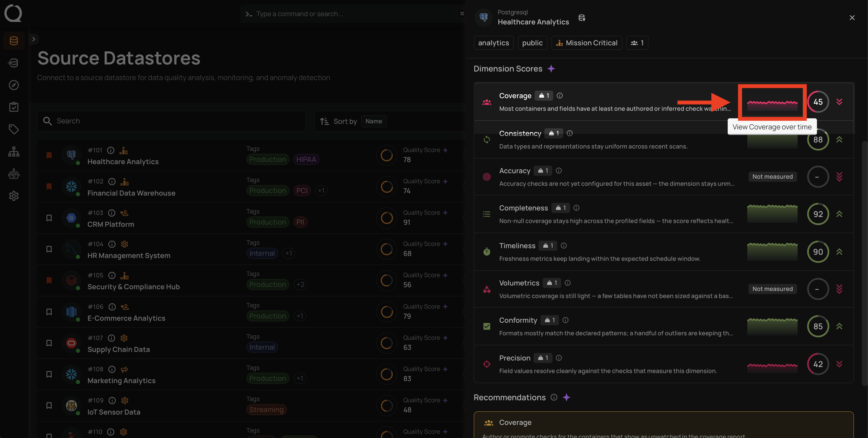Click the members count chip showing 1

pyautogui.click(x=637, y=43)
